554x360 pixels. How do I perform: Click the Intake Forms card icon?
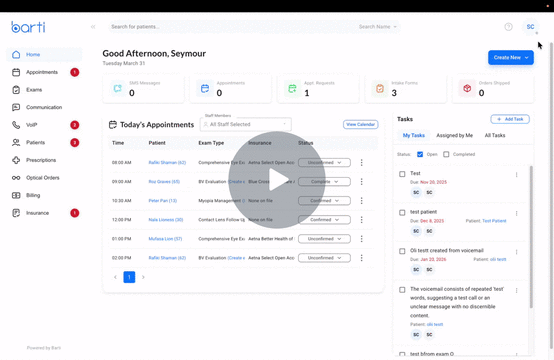(380, 88)
